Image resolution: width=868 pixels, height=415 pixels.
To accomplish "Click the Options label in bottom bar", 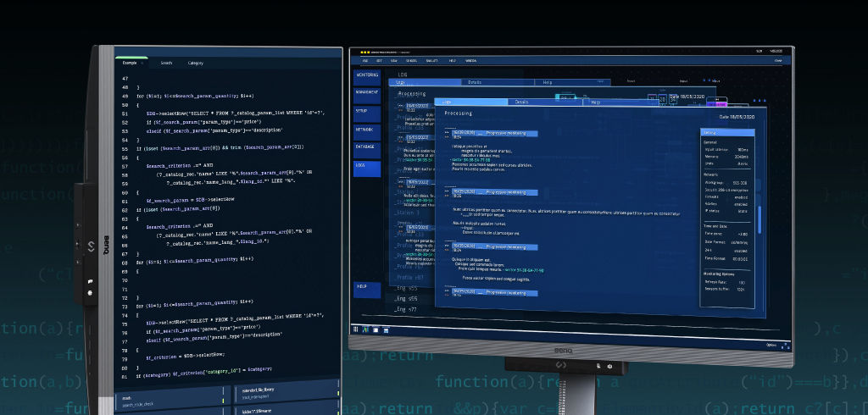I will pyautogui.click(x=771, y=346).
